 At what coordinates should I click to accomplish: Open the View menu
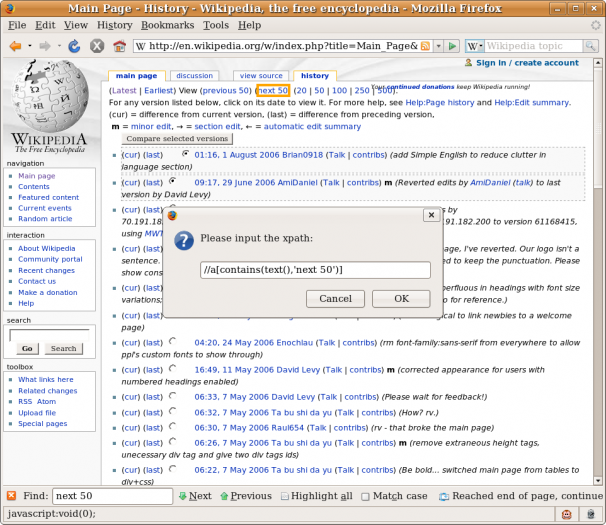pos(76,25)
